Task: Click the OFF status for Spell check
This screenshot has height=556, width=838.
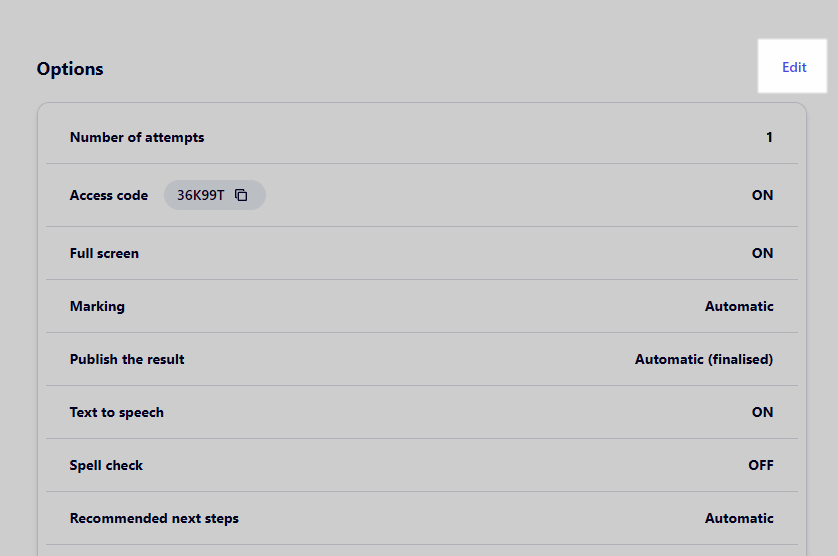Action: (x=761, y=465)
